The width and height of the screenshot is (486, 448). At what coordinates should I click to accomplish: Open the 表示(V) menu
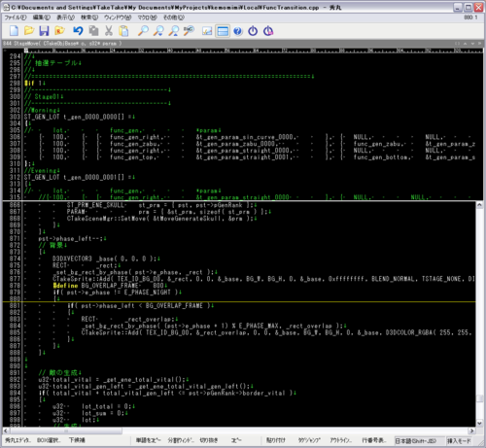65,17
